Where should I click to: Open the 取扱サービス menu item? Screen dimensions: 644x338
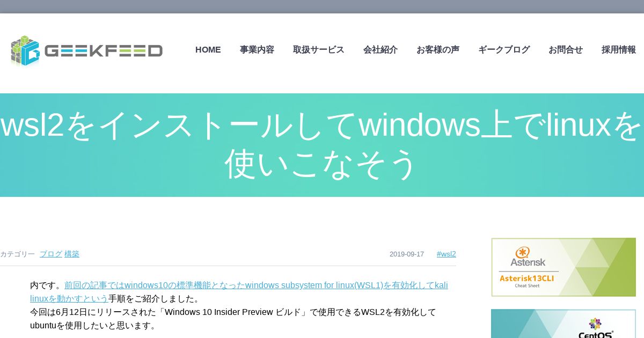click(x=319, y=49)
